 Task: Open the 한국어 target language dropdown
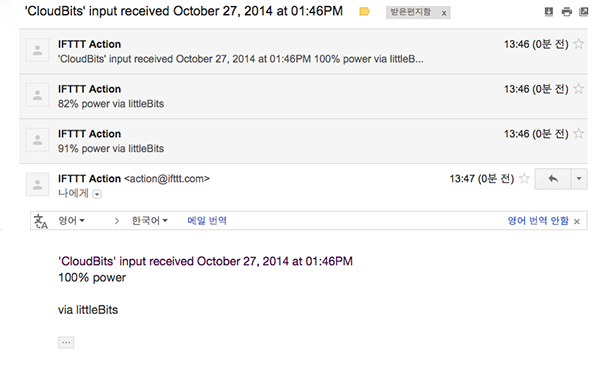(x=150, y=220)
